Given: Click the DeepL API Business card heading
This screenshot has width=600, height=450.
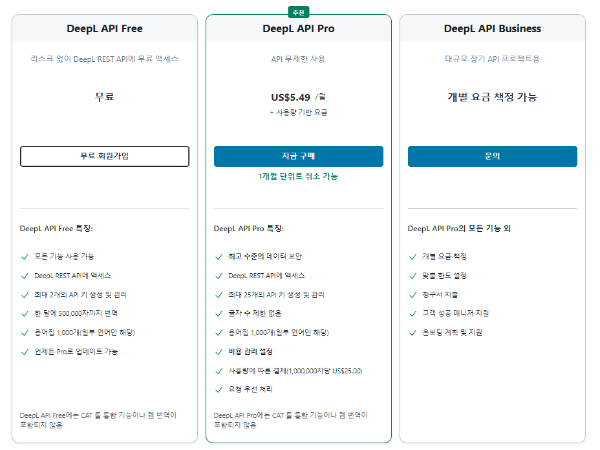Looking at the screenshot, I should (492, 28).
